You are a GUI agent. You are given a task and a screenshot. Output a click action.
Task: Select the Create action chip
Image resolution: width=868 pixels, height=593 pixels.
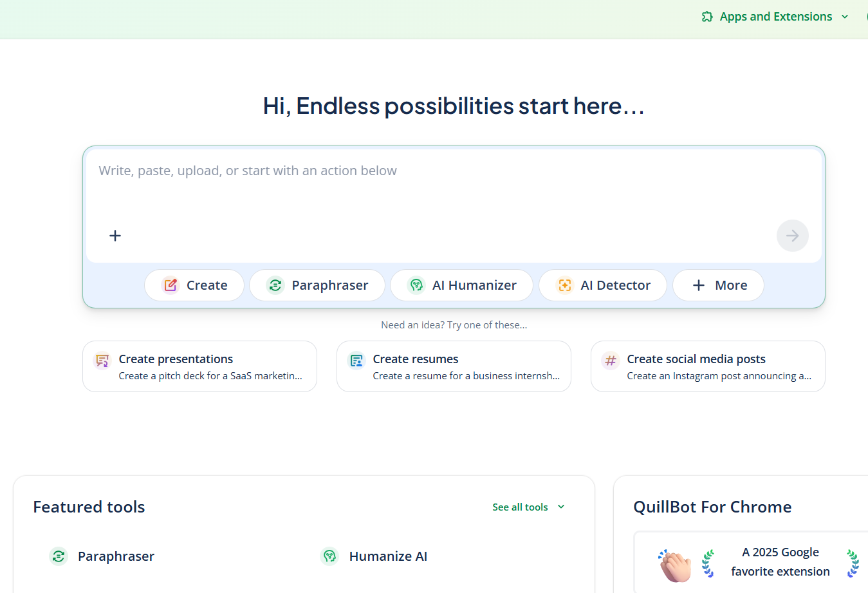194,285
